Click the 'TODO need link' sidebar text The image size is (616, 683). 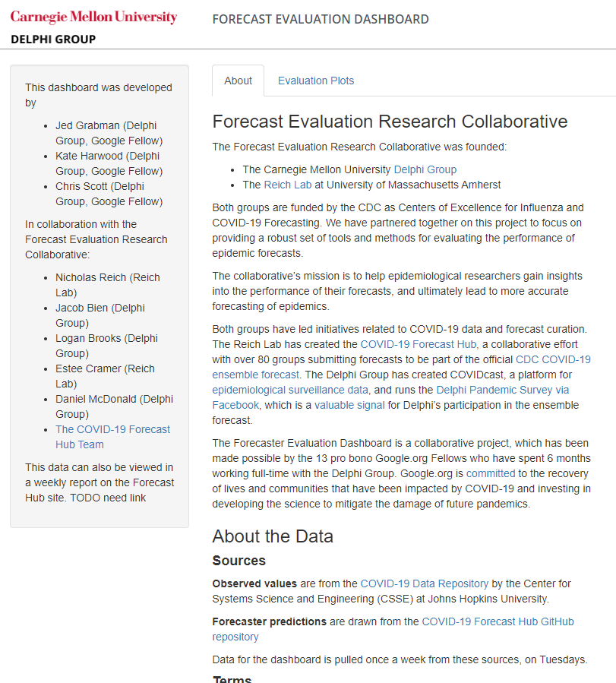coord(108,498)
